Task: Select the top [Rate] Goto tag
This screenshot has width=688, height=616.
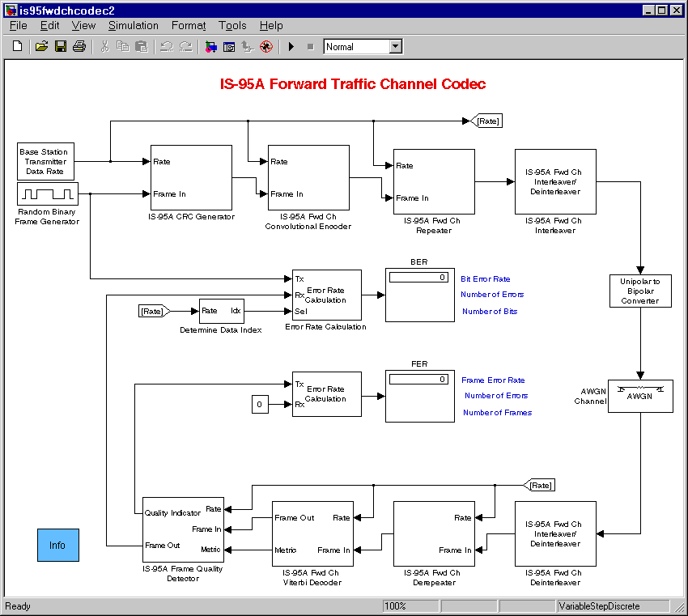Action: [486, 121]
